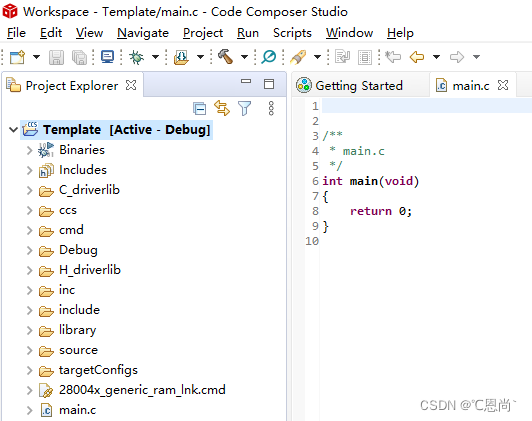The height and width of the screenshot is (421, 532).
Task: Open the Back history dropdown arrow
Action: pos(437,57)
